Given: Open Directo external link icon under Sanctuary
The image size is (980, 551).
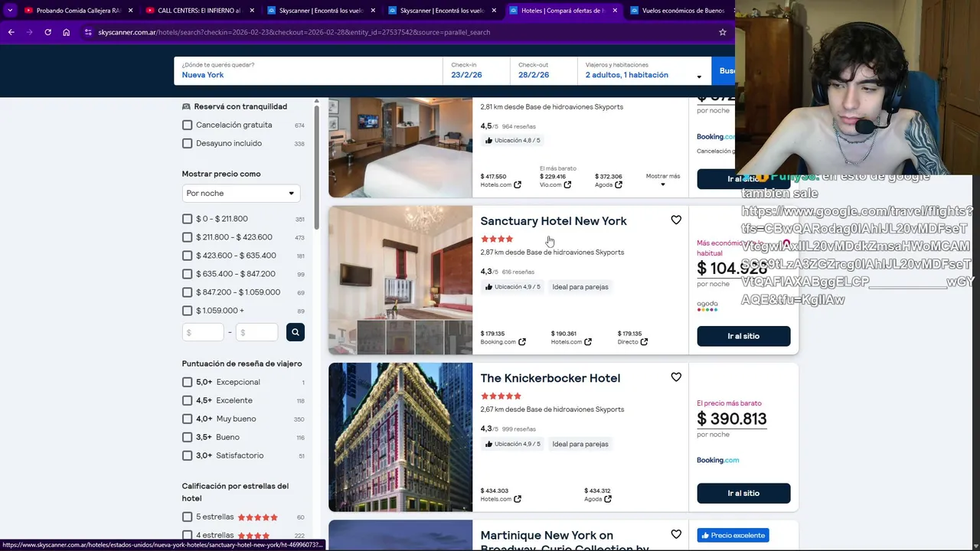Looking at the screenshot, I should 644,342.
